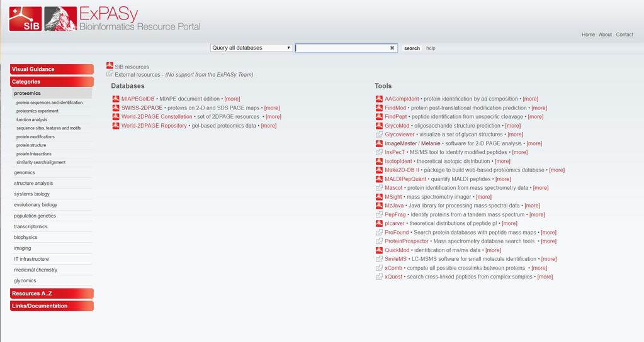The height and width of the screenshot is (342, 644).
Task: Open the Links/Documentation section
Action: click(x=52, y=306)
